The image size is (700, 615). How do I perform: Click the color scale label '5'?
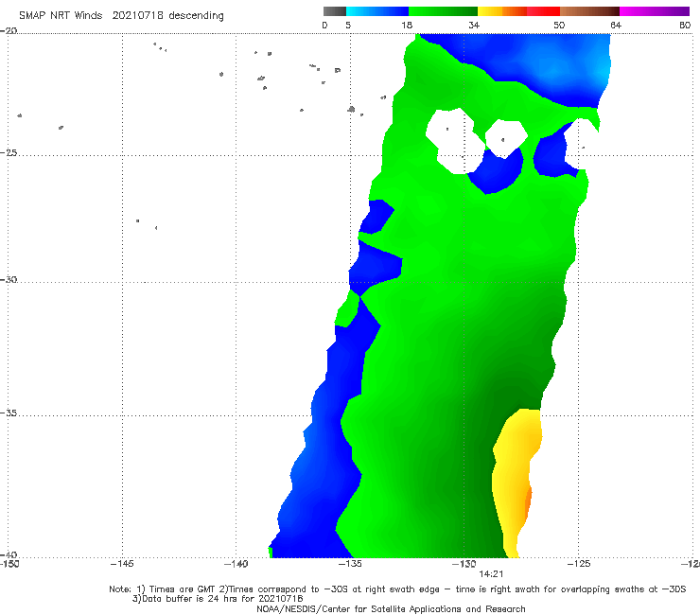point(348,25)
